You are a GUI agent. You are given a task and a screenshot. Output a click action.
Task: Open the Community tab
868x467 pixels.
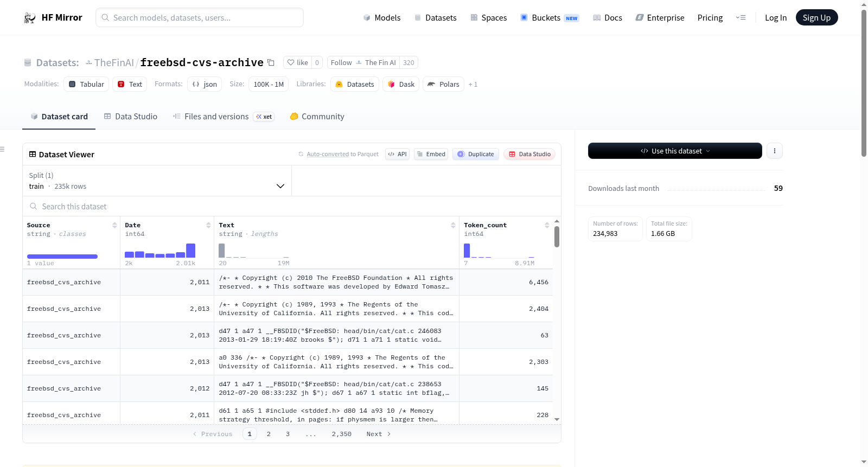317,117
